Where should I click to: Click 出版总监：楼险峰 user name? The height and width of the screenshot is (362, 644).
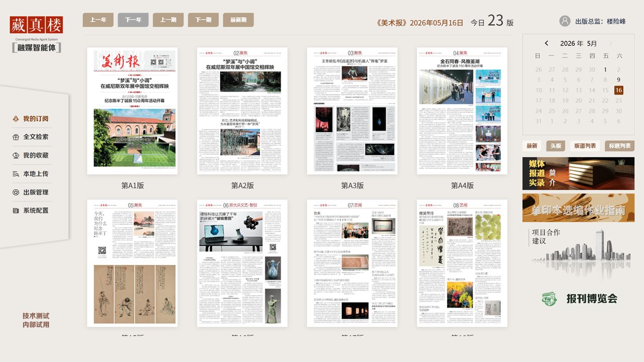pyautogui.click(x=600, y=21)
